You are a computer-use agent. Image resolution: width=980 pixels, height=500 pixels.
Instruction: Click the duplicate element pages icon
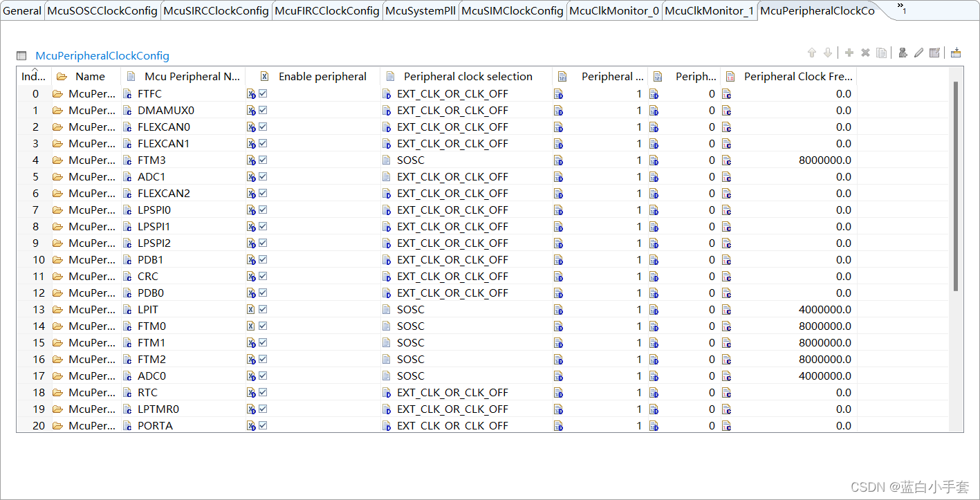881,53
